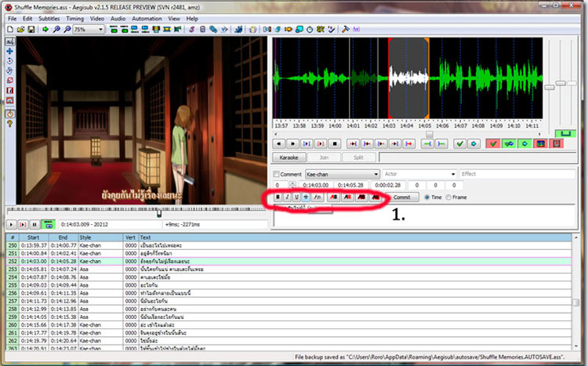Select subtitle row 260
588x366 pixels.
(x=289, y=324)
